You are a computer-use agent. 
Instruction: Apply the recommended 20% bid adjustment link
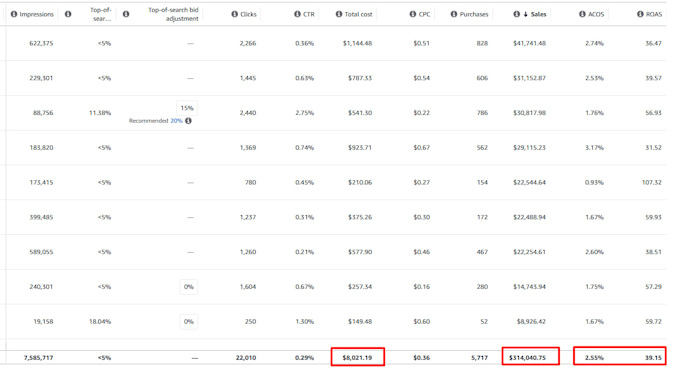(x=176, y=121)
